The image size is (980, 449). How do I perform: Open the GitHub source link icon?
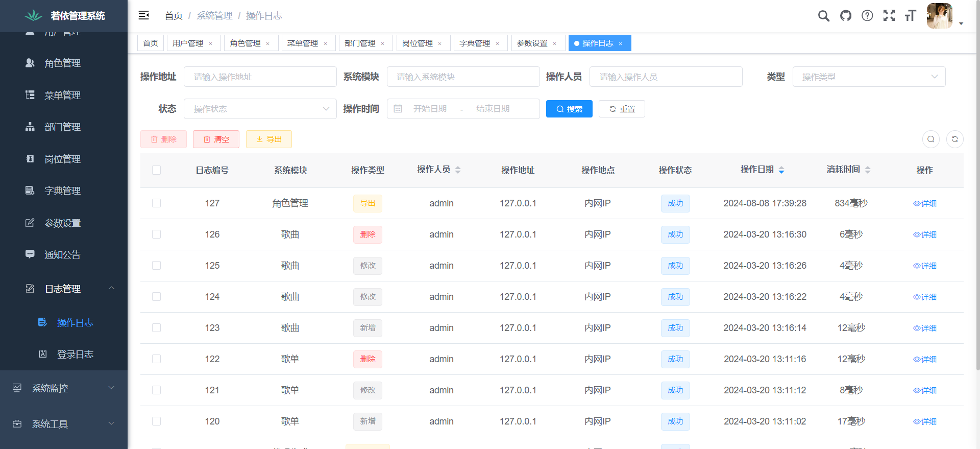(845, 16)
